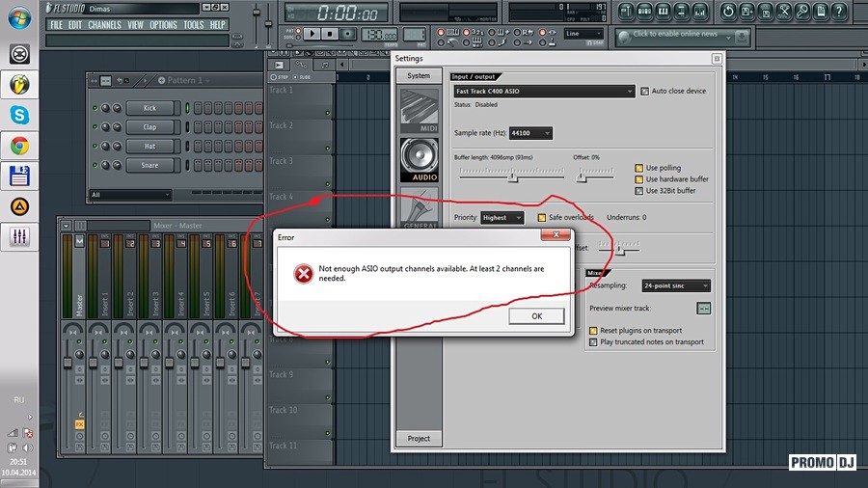Click the tempo 130 display
The image size is (868, 488).
[379, 35]
